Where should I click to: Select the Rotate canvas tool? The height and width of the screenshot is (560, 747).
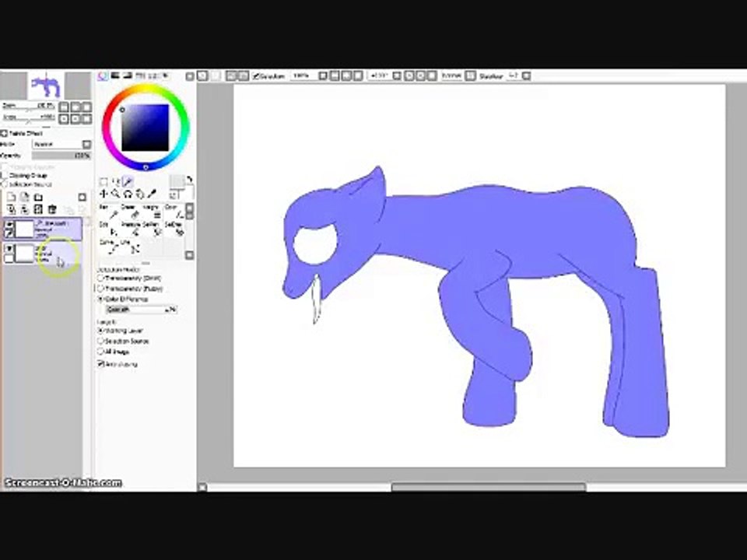pyautogui.click(x=128, y=194)
